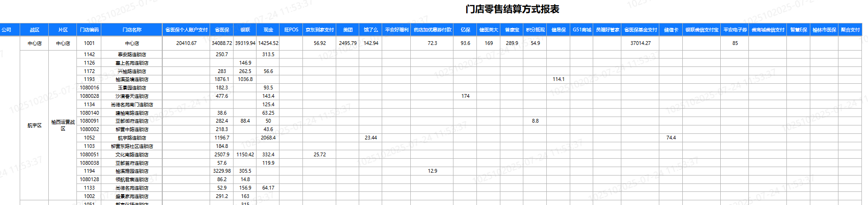The width and height of the screenshot is (868, 205).
Task: Click the 智慧E保 column header
Action: 799,29
